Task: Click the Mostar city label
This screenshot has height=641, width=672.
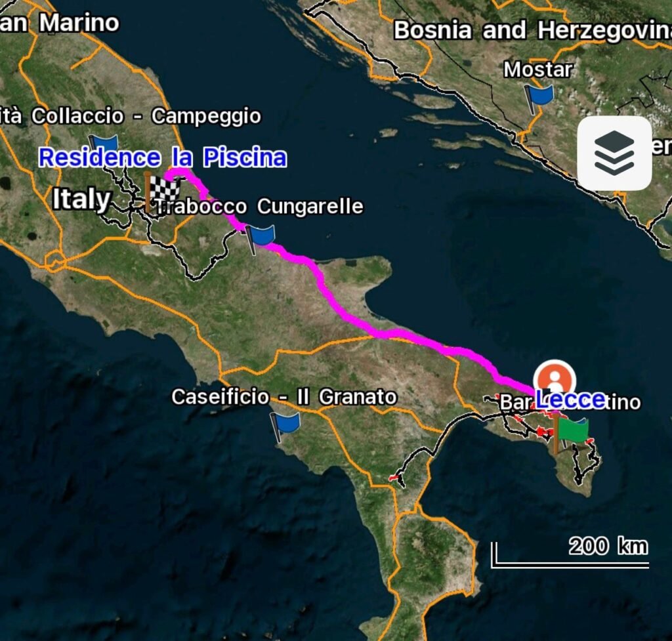Action: coord(538,70)
